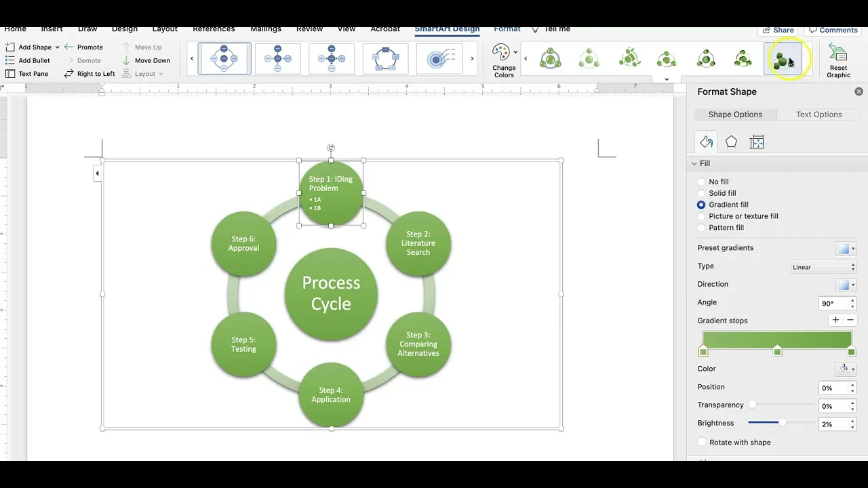Apply highlighted last SmartArt style

click(783, 59)
